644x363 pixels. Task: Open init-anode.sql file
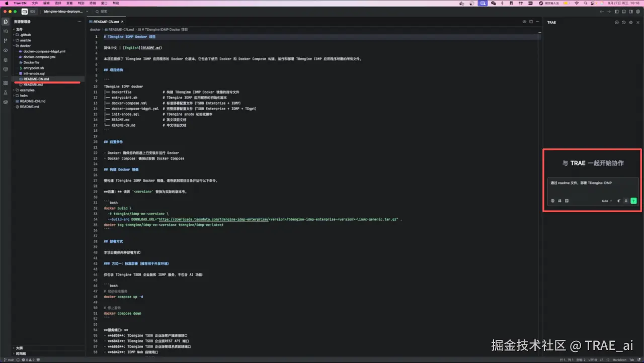coord(34,73)
